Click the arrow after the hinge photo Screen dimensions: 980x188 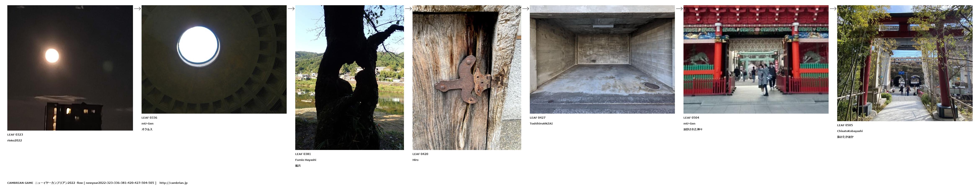point(525,9)
